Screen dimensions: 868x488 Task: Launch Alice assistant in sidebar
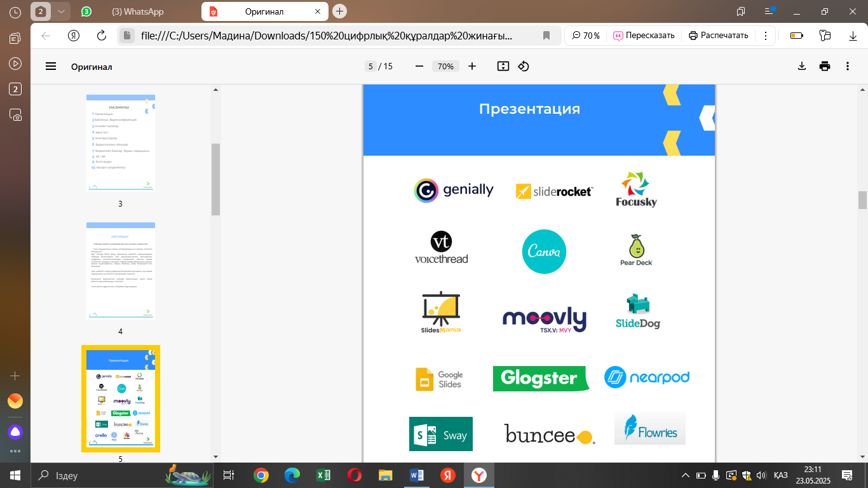coord(15,432)
